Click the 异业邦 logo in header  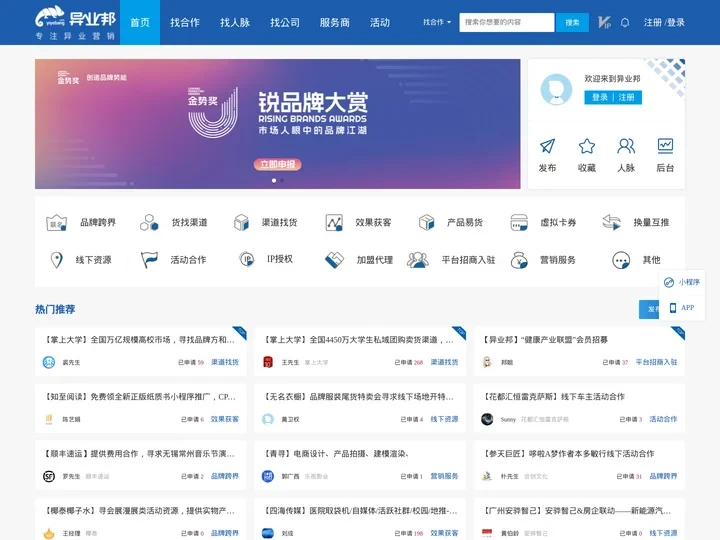(x=75, y=22)
